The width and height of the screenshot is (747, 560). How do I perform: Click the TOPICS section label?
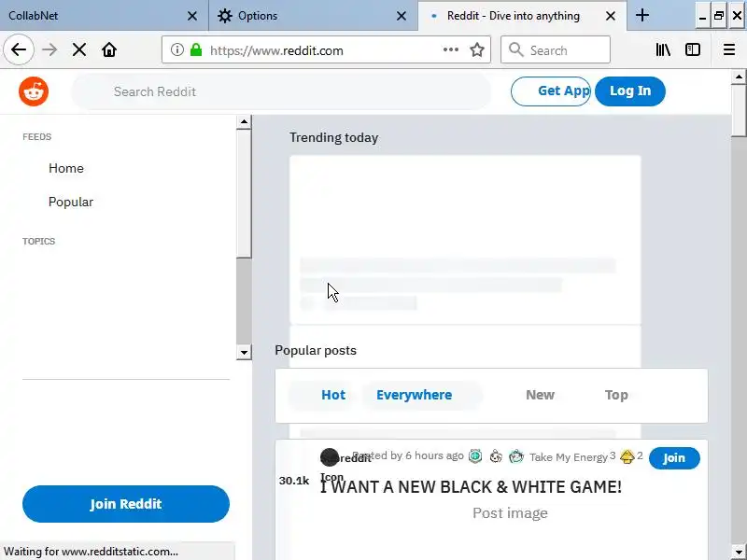coord(38,242)
